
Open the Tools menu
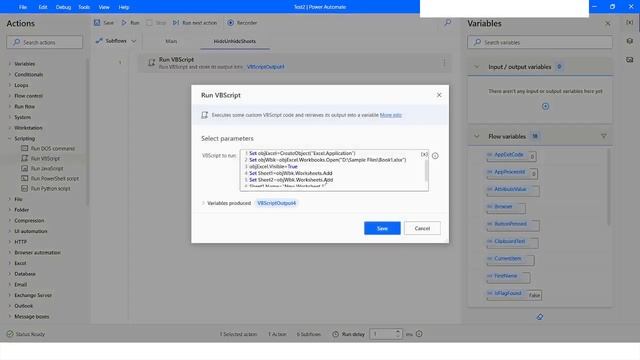[x=84, y=7]
